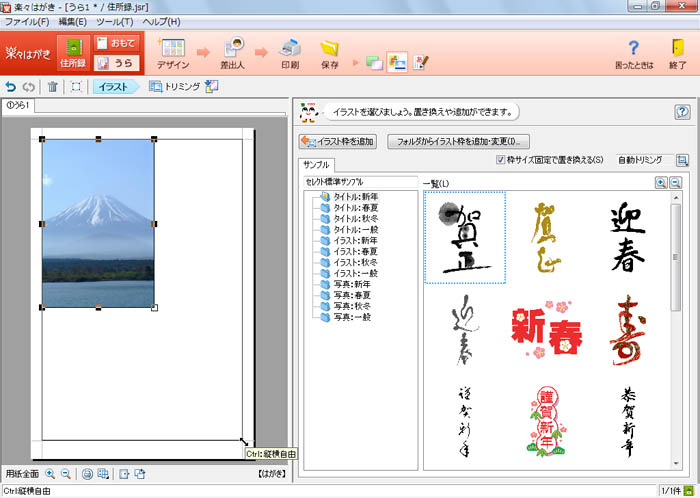The width and height of the screenshot is (700, 498).
Task: Select イラスト:新年 category in tree
Action: [x=352, y=241]
